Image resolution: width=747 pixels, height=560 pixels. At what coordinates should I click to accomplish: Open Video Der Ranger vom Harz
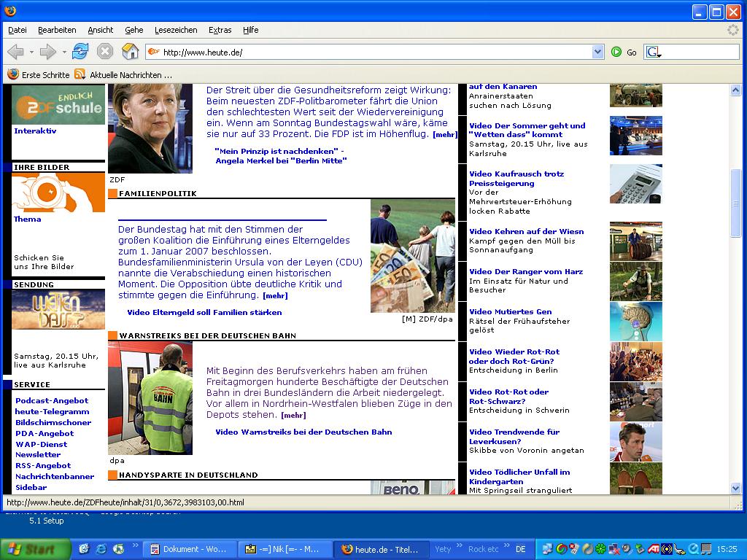[526, 272]
